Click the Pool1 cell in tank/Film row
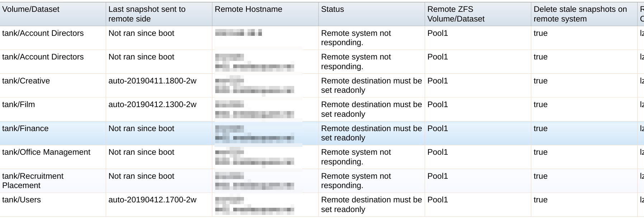644x221 pixels. (x=438, y=105)
